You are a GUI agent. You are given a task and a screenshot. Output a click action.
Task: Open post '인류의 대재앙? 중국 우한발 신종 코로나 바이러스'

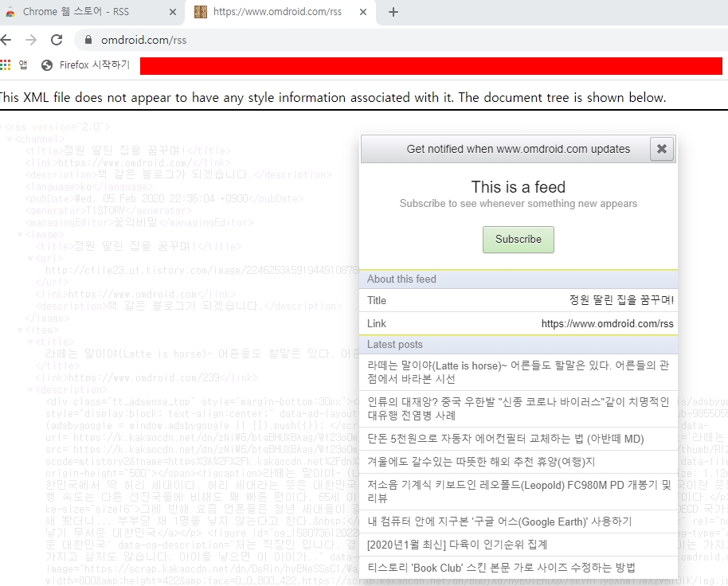coord(519,408)
